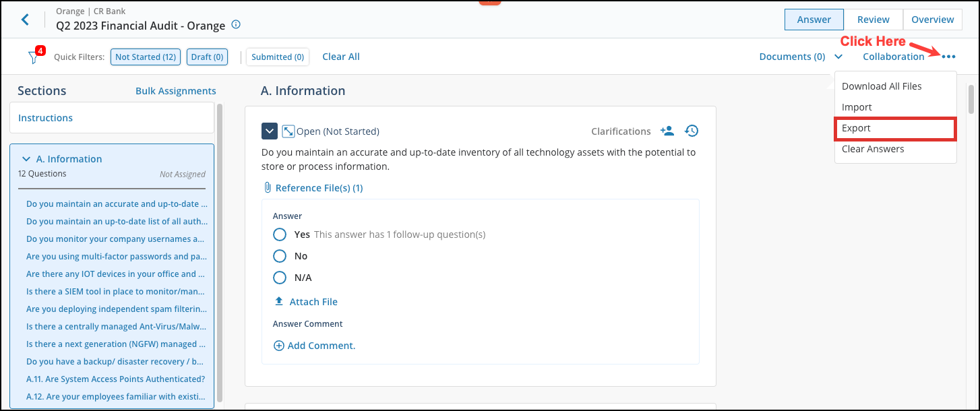This screenshot has width=980, height=411.
Task: Assign the question using the add-person icon
Action: [667, 131]
